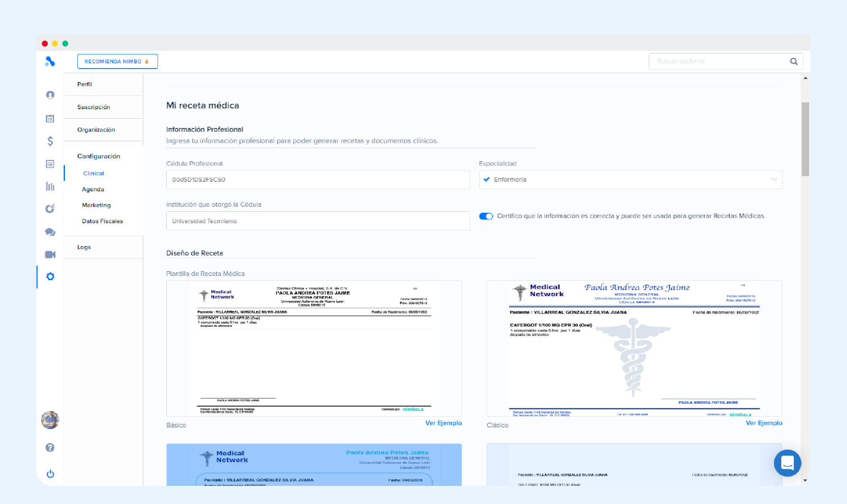This screenshot has width=847, height=504.
Task: Open the bar chart statistics icon
Action: (50, 186)
